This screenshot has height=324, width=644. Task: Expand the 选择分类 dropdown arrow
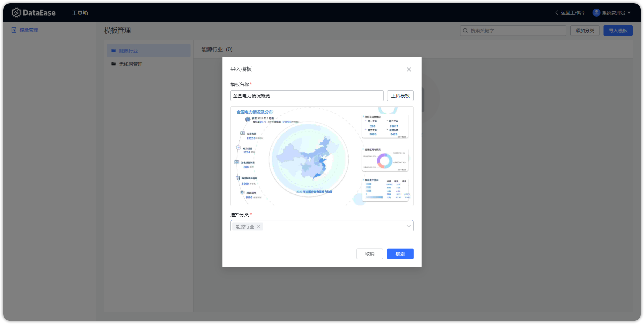click(x=409, y=226)
